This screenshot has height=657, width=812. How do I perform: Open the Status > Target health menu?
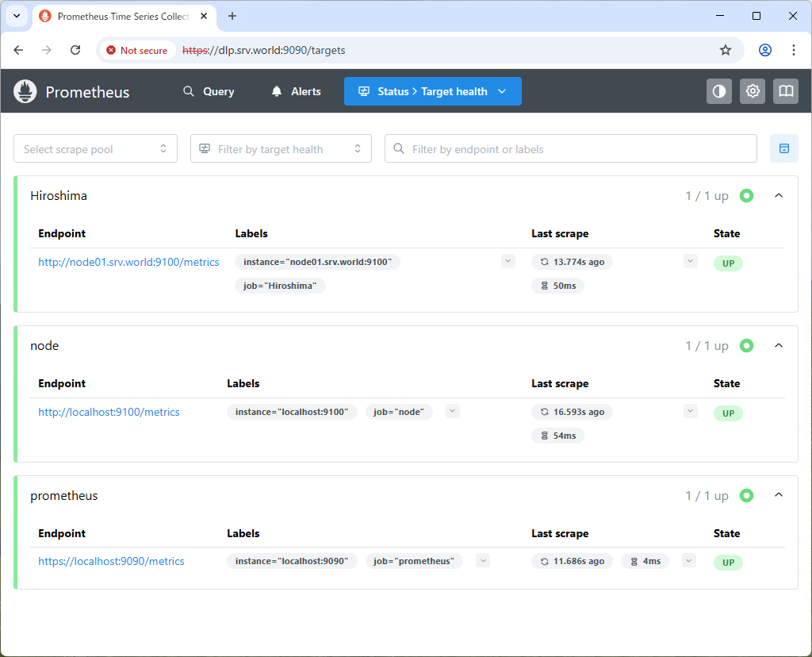pos(432,92)
